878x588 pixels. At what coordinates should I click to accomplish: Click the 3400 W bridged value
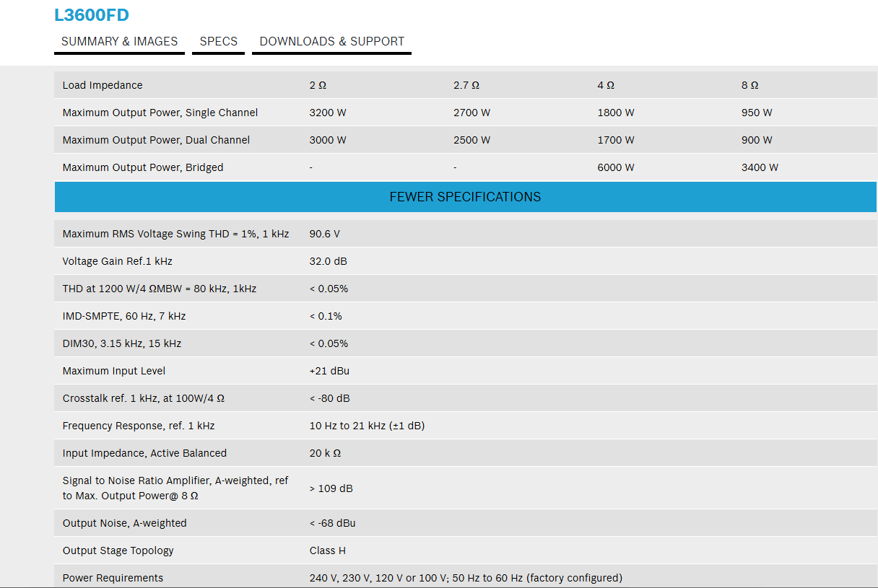[760, 167]
